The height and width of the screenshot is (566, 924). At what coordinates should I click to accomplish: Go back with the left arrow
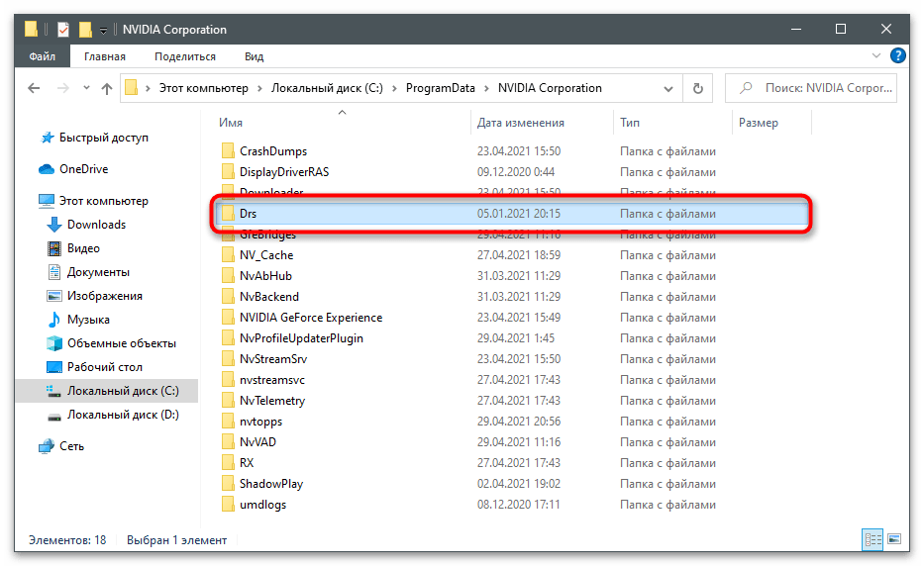point(34,88)
